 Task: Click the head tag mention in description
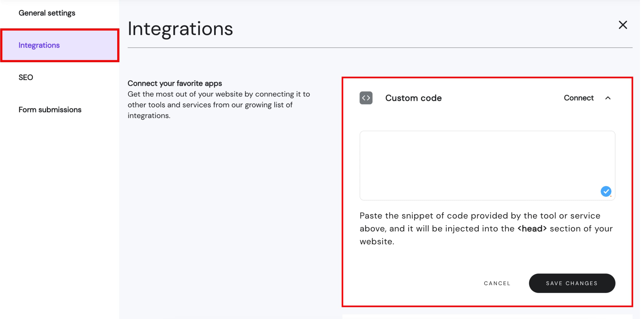pyautogui.click(x=532, y=228)
